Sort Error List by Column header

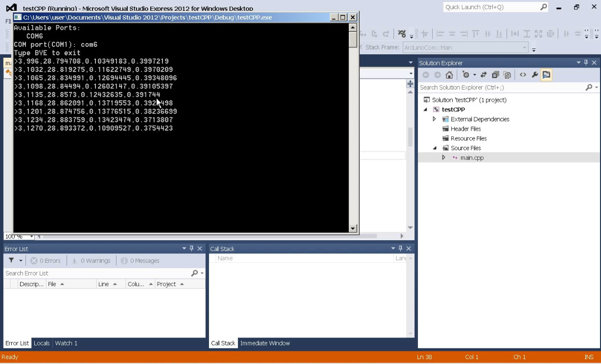[x=141, y=284]
